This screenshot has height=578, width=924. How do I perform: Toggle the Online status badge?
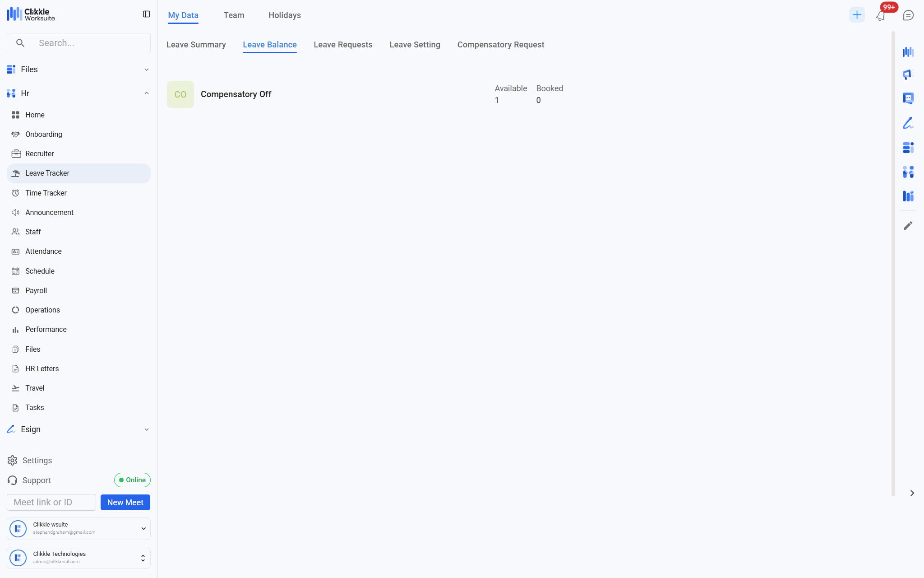point(132,480)
